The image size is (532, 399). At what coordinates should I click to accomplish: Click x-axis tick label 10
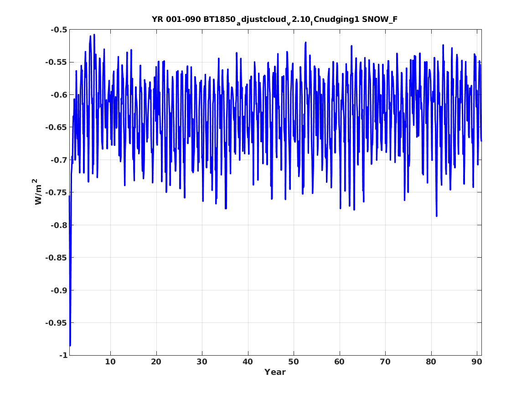click(x=110, y=362)
